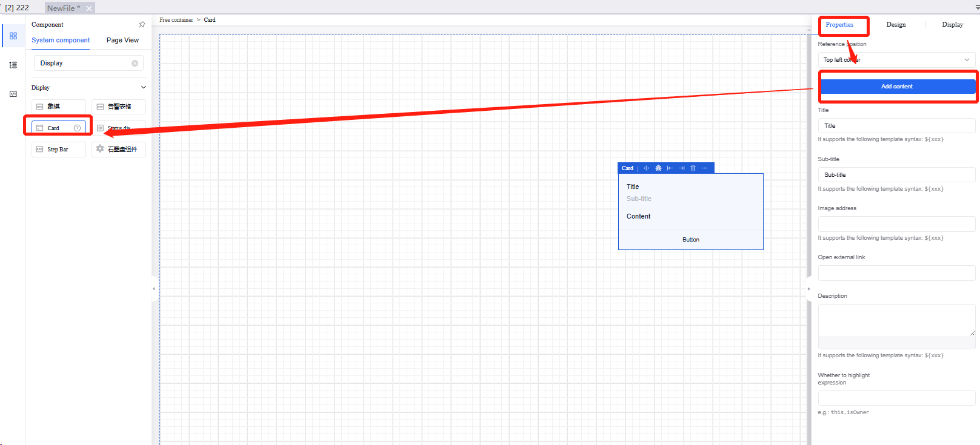Click the move handle icon on Card toolbar

646,168
